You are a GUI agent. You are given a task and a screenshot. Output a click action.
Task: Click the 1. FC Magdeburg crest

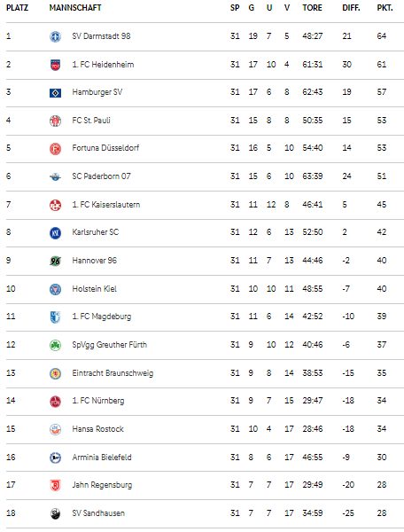point(55,317)
